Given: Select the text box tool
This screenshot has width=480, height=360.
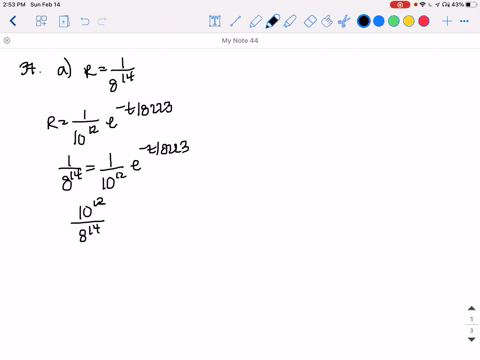Looking at the screenshot, I should (x=215, y=21).
